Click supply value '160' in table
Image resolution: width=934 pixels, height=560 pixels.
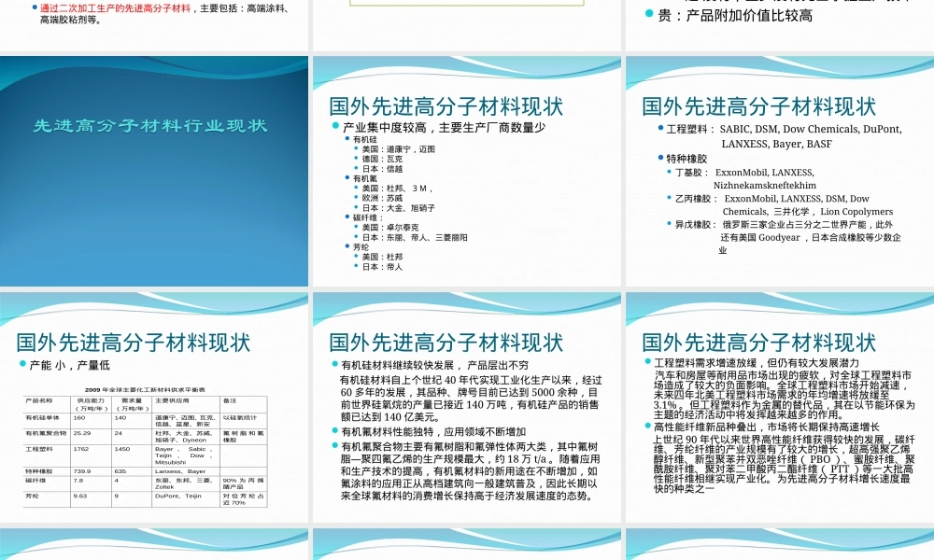(79, 418)
